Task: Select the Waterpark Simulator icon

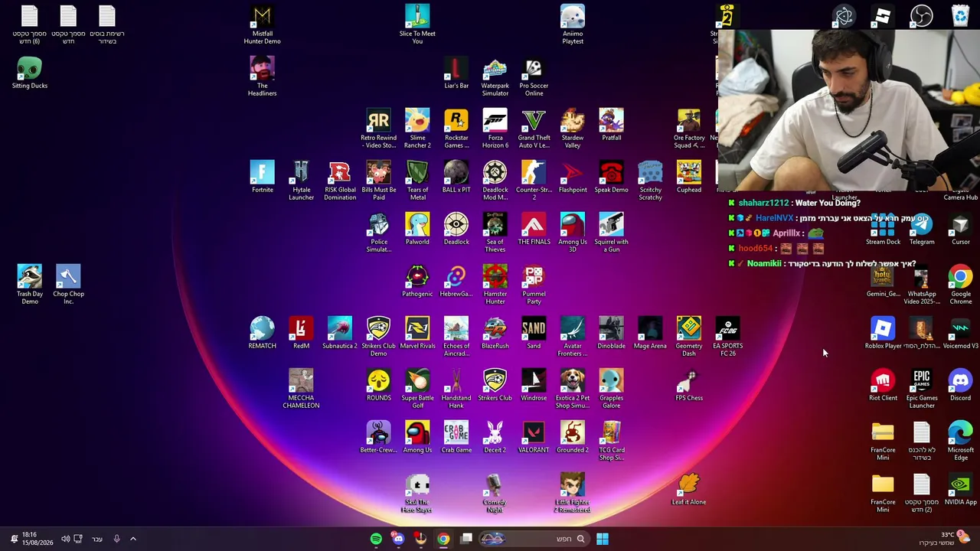Action: point(495,77)
